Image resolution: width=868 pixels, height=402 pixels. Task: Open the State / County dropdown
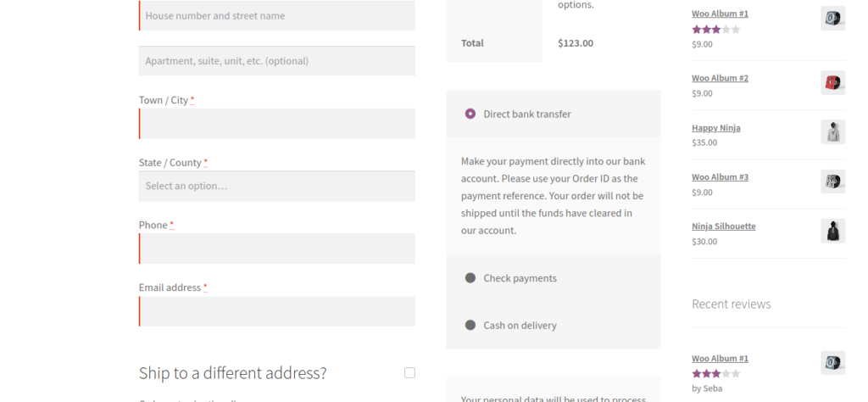tap(277, 186)
